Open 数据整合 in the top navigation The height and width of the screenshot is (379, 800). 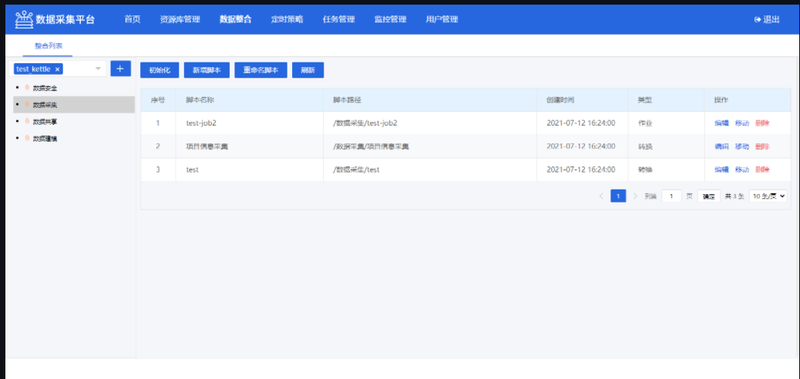(236, 19)
